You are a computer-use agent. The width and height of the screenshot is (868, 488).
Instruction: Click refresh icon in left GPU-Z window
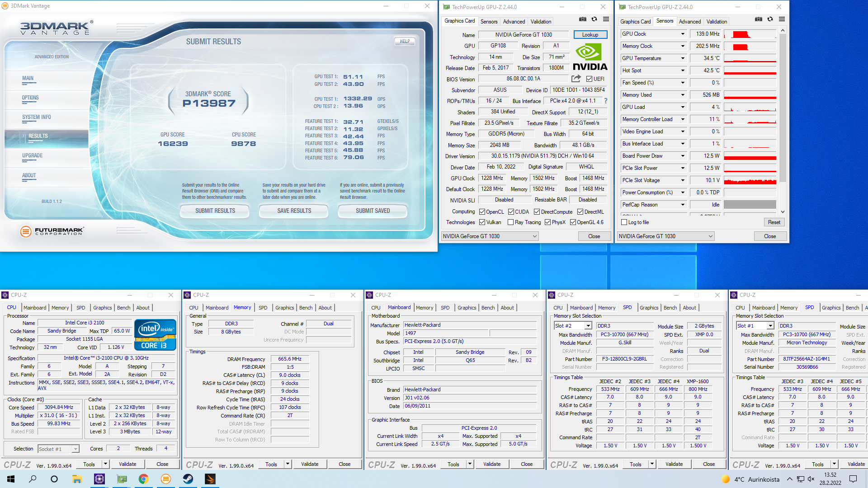point(594,19)
